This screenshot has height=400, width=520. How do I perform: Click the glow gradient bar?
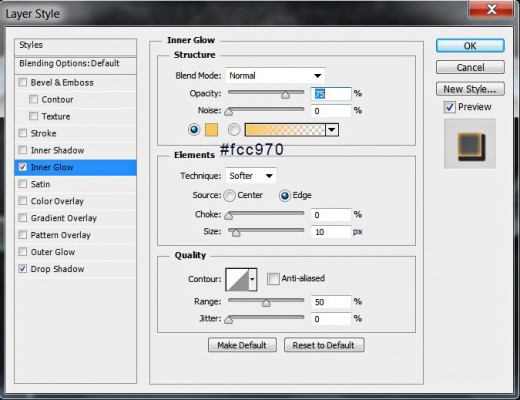[x=285, y=130]
